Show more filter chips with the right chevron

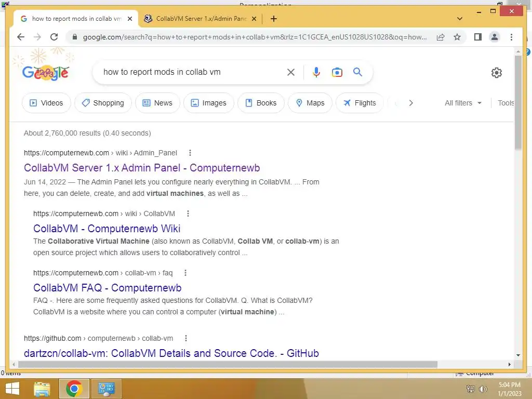(x=411, y=103)
